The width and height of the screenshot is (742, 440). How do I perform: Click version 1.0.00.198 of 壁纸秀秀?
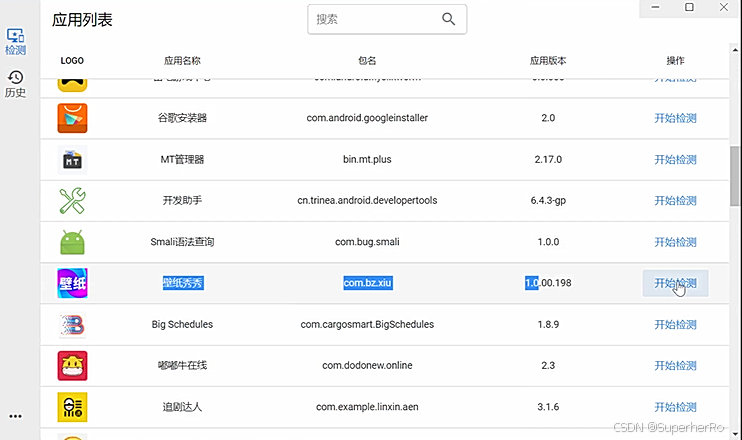tap(548, 283)
